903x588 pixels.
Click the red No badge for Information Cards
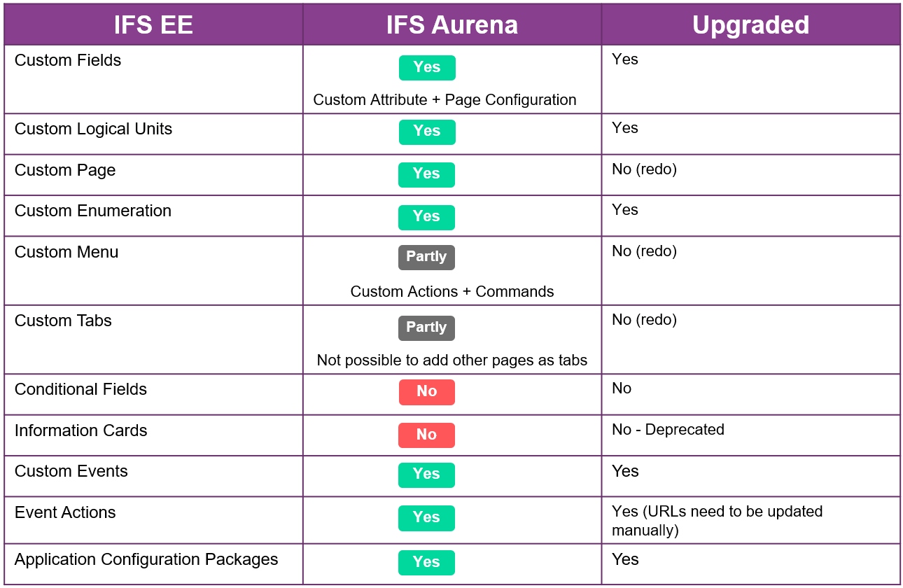point(426,435)
